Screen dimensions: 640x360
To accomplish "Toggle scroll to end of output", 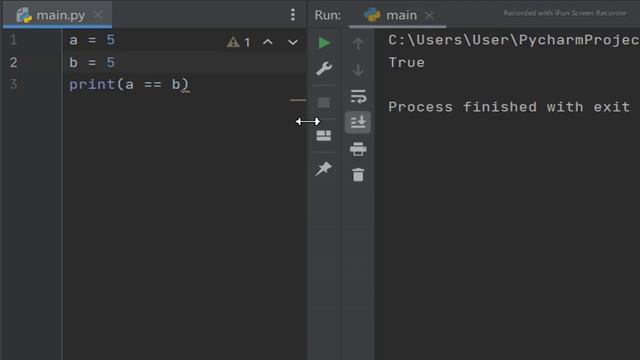I will 358,122.
